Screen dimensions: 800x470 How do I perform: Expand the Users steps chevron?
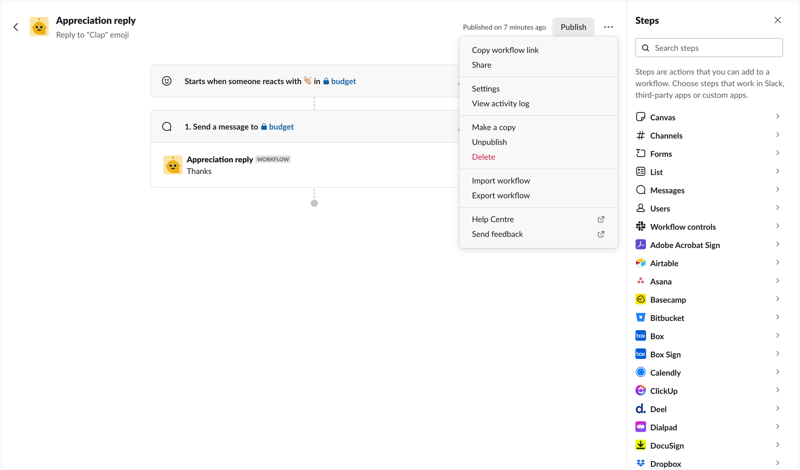pyautogui.click(x=778, y=208)
